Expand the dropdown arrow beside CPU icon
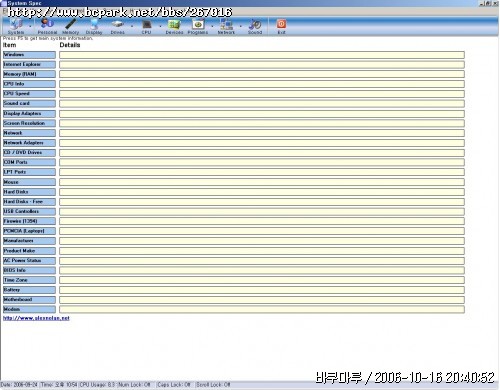500x390 pixels. click(x=160, y=26)
